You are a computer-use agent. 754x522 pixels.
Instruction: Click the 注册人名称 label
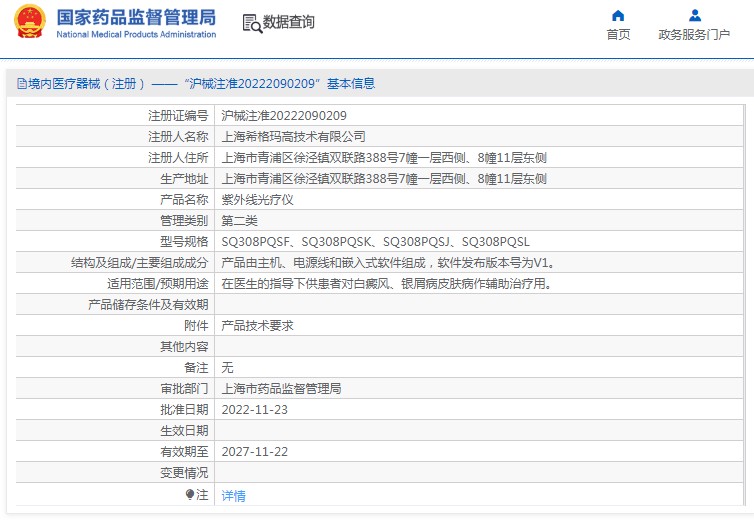pyautogui.click(x=178, y=137)
